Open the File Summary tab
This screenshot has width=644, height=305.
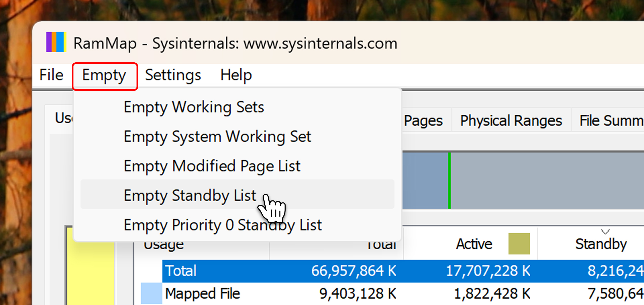pyautogui.click(x=610, y=121)
